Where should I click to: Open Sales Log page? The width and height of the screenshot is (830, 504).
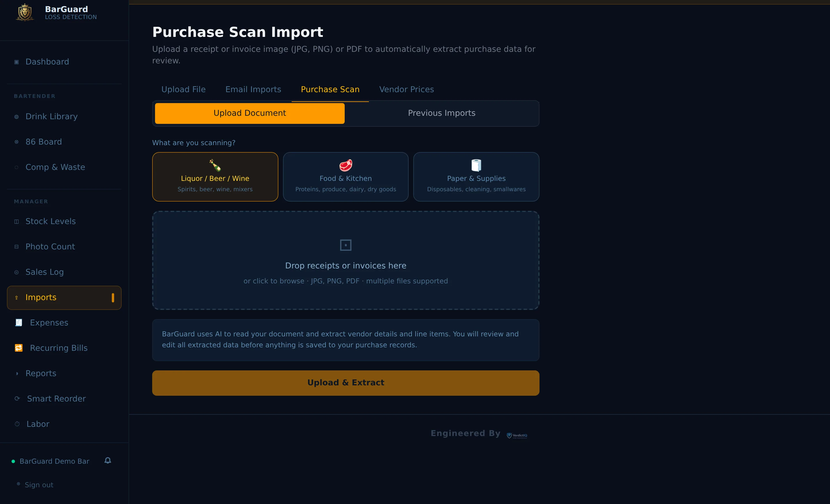(x=64, y=272)
